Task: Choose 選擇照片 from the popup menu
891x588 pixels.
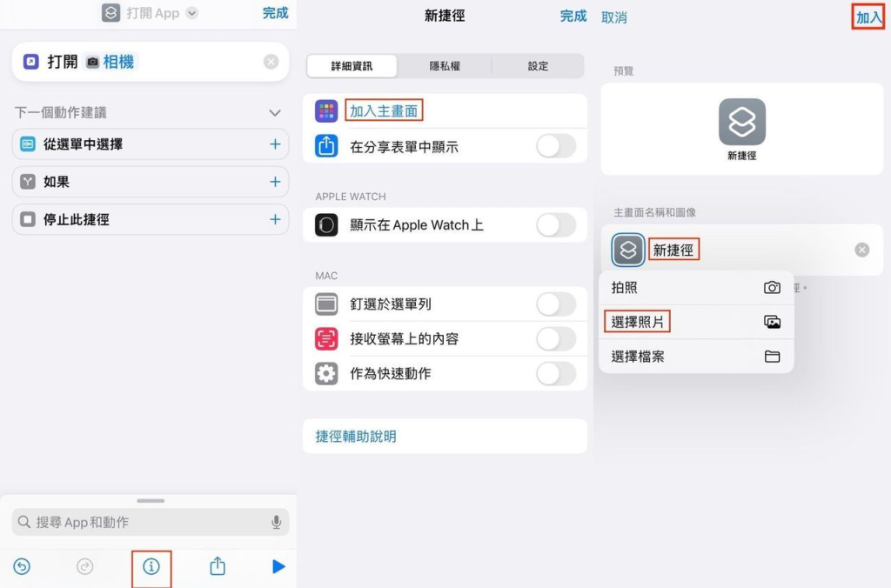Action: point(640,322)
